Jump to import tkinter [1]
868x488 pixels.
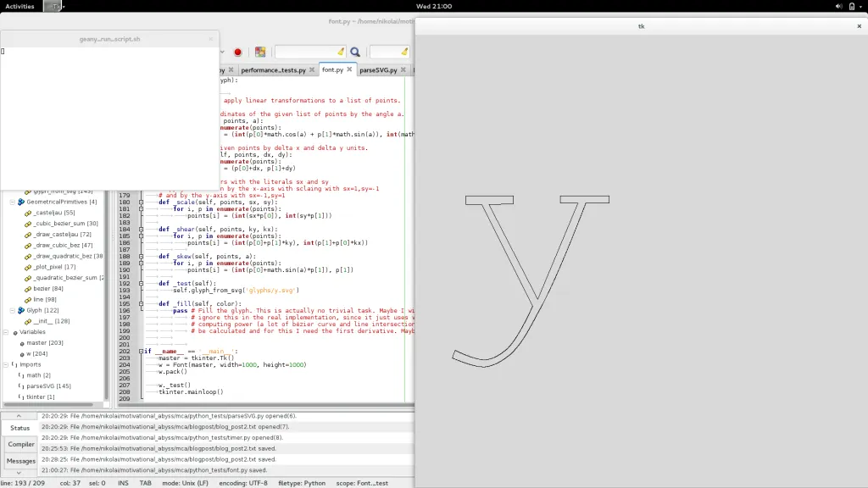pyautogui.click(x=41, y=396)
